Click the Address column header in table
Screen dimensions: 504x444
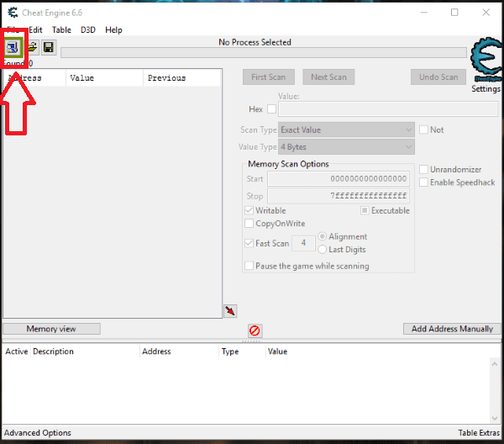point(180,351)
